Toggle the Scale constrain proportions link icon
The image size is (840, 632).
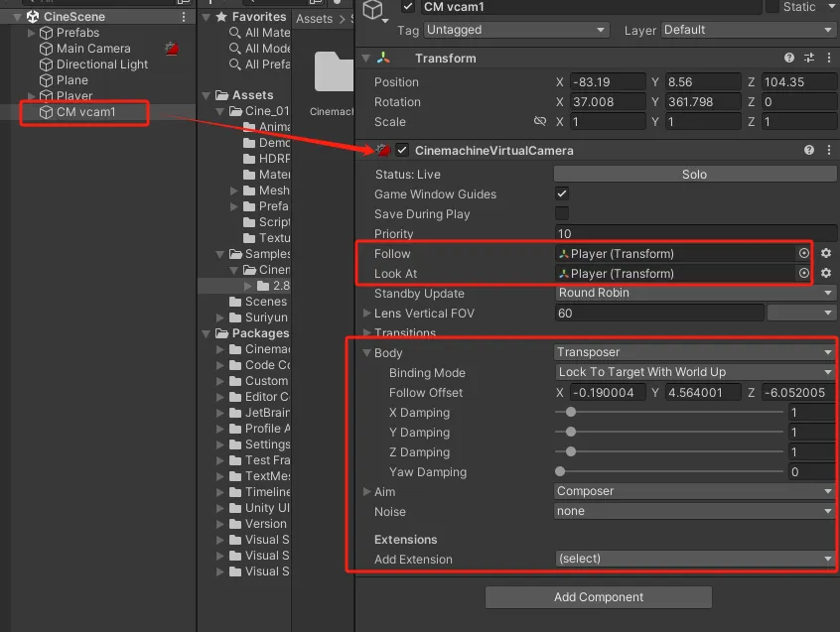coord(540,121)
